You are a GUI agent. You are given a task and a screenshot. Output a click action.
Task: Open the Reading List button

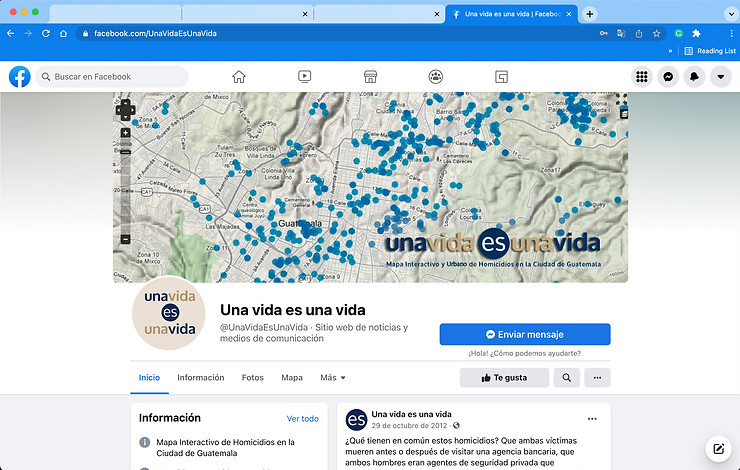click(x=710, y=51)
